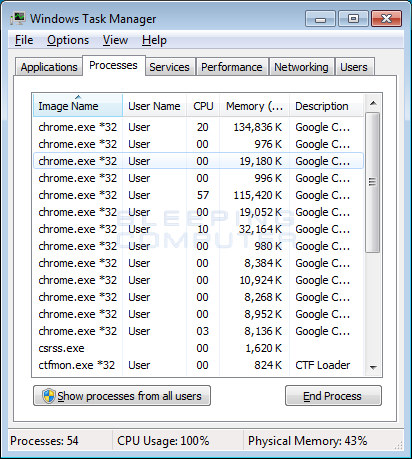Click the scroll down arrow of process list
Screen dimensions: 412x459
(x=373, y=367)
